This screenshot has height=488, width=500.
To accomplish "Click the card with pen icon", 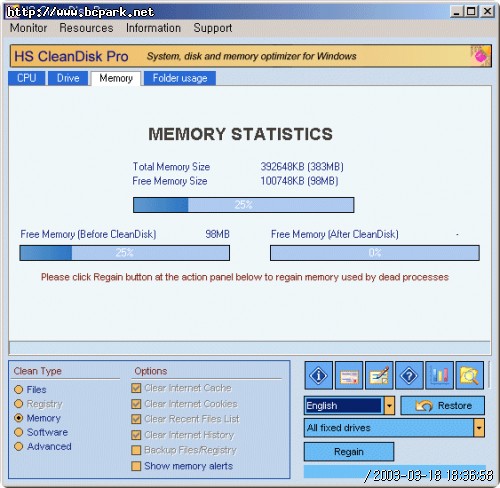I will (x=379, y=375).
